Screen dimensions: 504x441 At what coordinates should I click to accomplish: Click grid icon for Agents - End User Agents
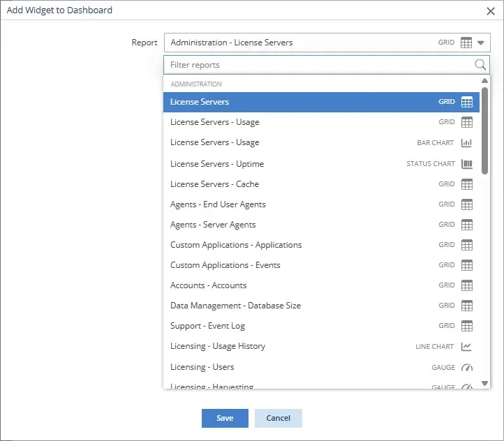tap(467, 204)
